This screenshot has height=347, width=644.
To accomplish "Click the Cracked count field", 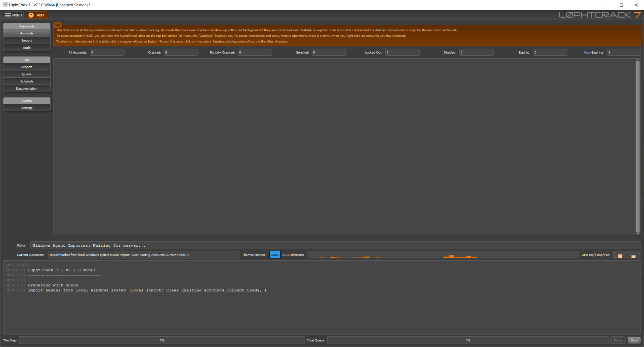I will coord(181,52).
